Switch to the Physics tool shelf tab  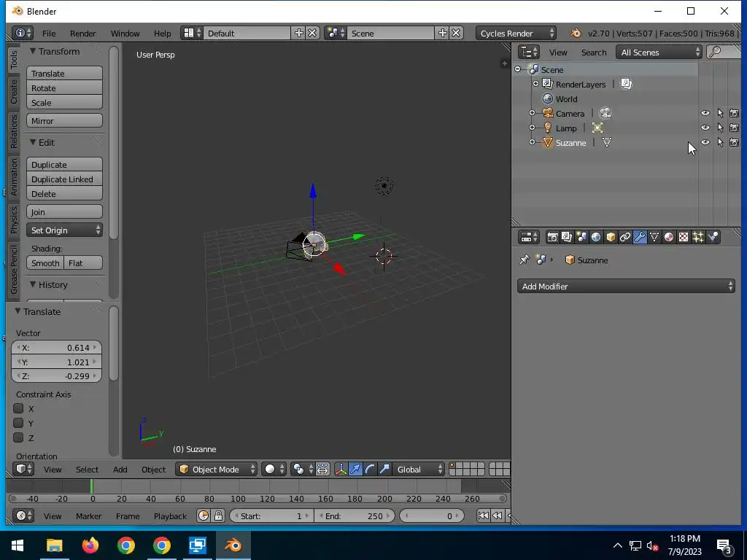click(14, 219)
